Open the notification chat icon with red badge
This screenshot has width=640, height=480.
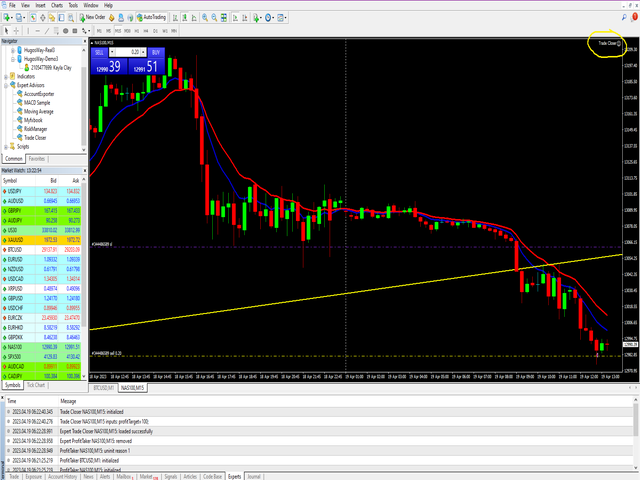click(x=634, y=17)
